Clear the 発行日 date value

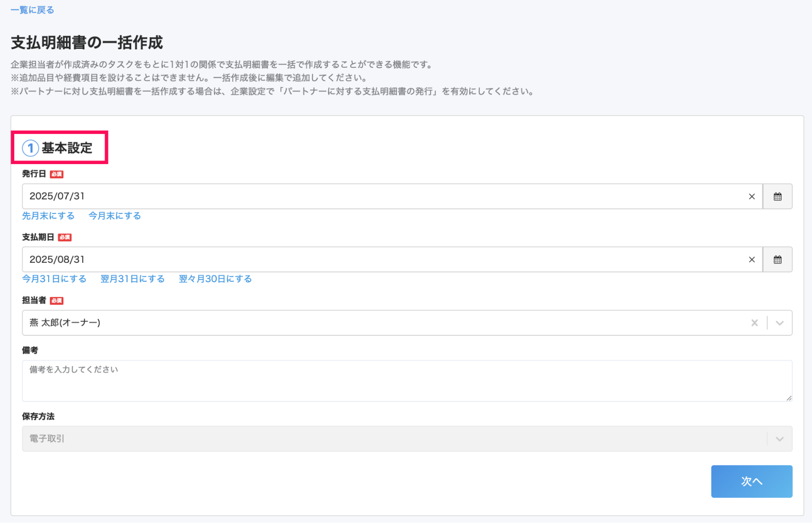click(751, 197)
